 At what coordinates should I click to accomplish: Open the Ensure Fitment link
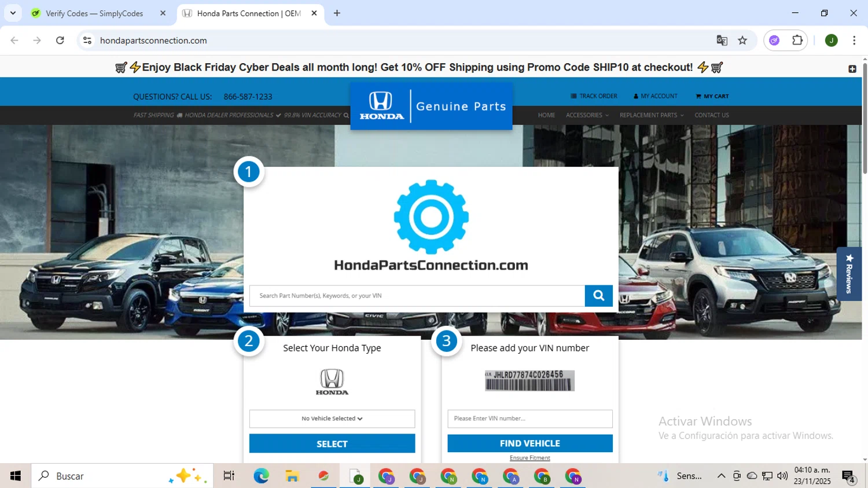click(x=530, y=458)
